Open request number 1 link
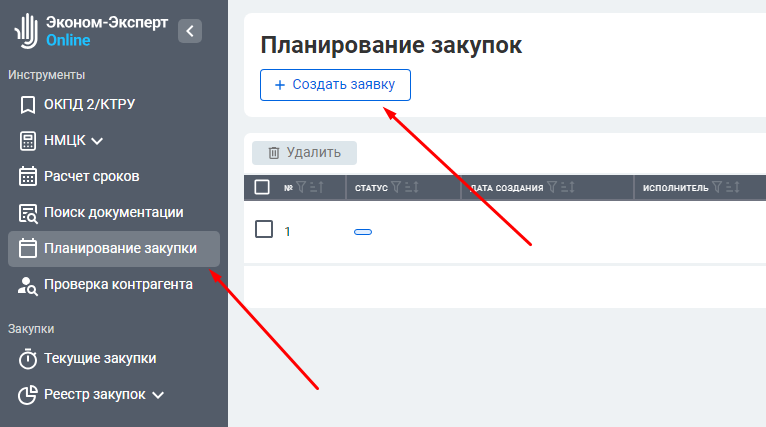The height and width of the screenshot is (427, 766). click(x=287, y=232)
